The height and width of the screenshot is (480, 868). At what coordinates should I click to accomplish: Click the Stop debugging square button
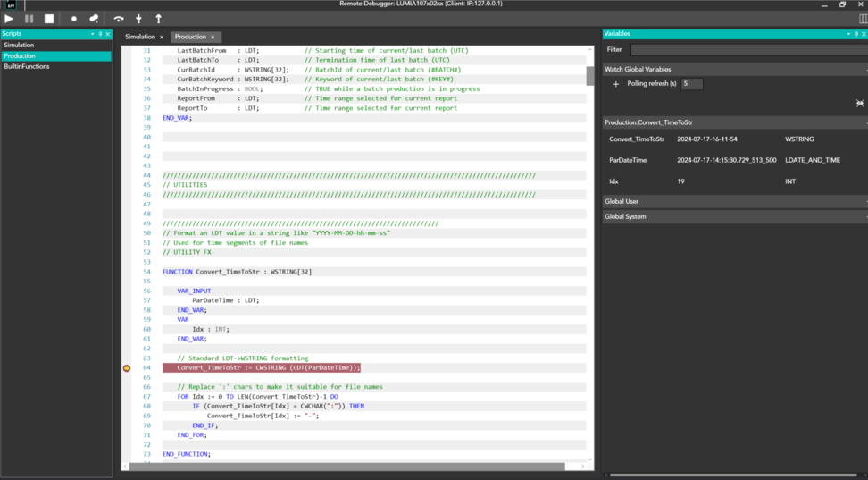[x=49, y=18]
